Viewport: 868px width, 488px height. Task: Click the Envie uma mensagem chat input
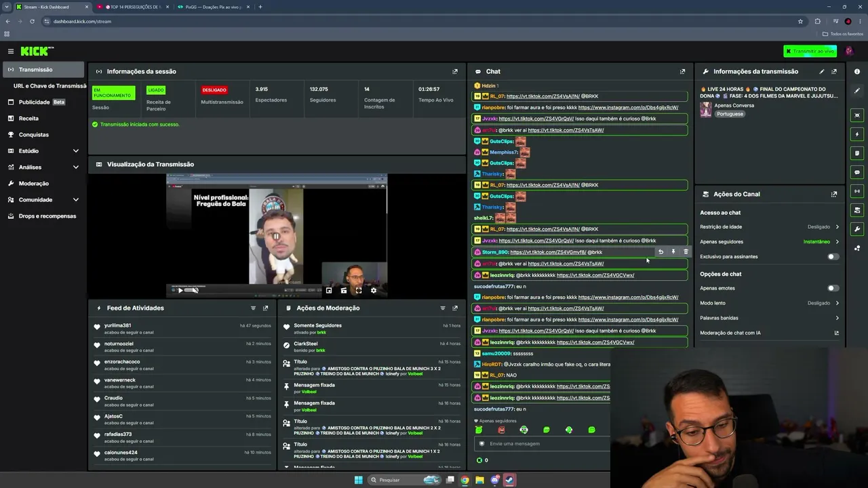click(x=542, y=444)
